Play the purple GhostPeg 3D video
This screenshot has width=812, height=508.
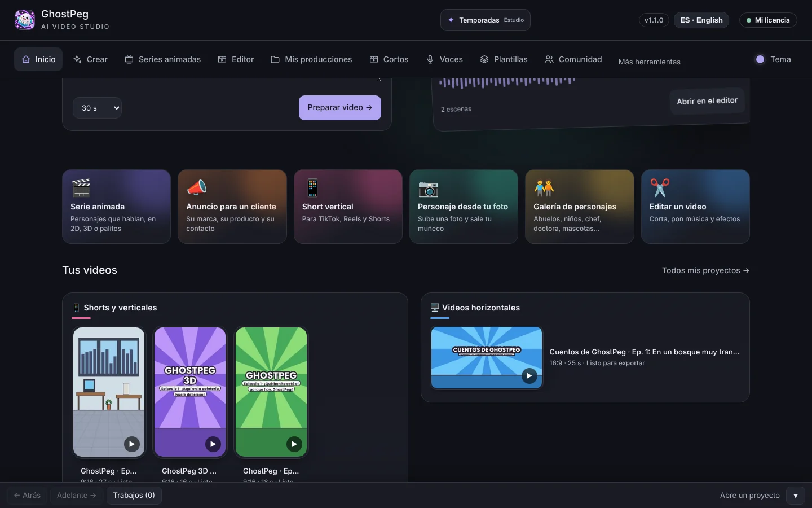point(213,444)
